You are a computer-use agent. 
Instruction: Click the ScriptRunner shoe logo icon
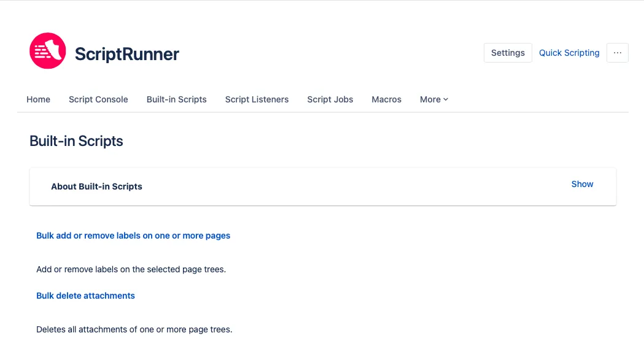point(48,51)
